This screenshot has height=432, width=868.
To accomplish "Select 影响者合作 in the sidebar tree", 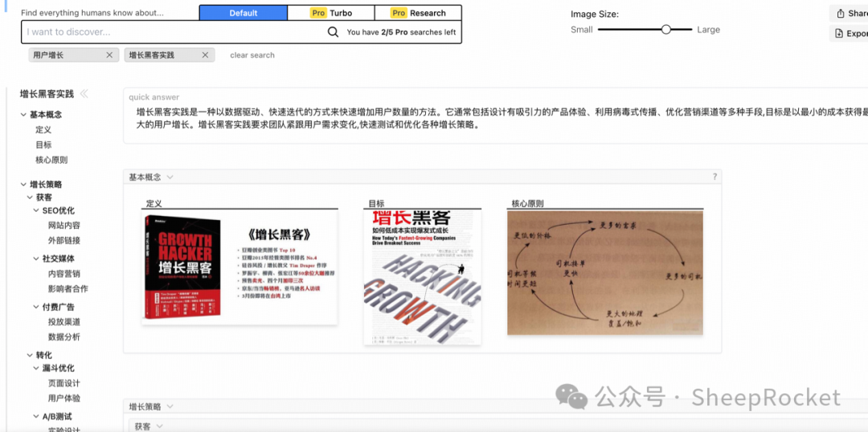I will [x=68, y=288].
